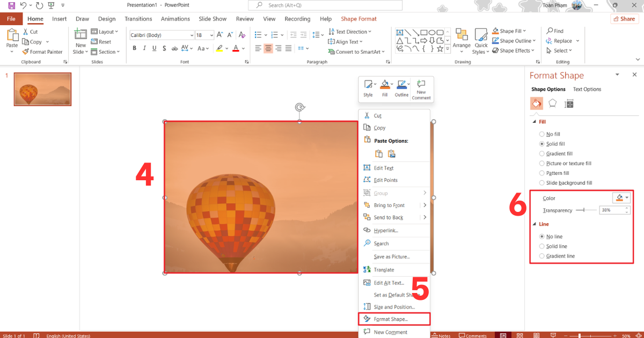This screenshot has height=338, width=644.
Task: Toggle Bold formatting in the Font group
Action: (x=135, y=48)
